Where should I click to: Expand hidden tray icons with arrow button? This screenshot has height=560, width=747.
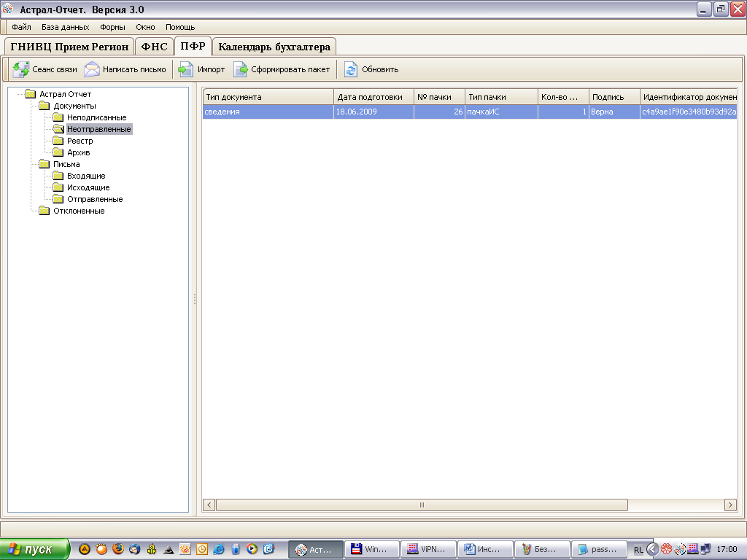(x=652, y=549)
